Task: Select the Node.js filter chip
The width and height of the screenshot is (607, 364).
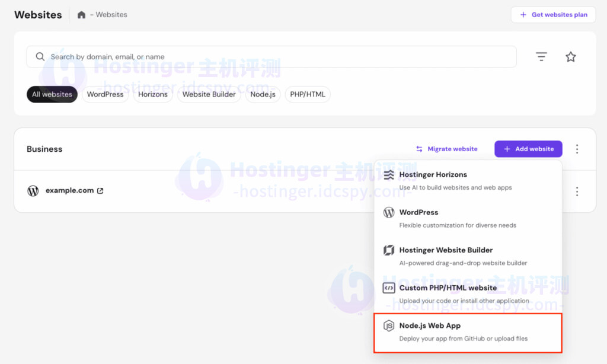Action: pyautogui.click(x=263, y=94)
